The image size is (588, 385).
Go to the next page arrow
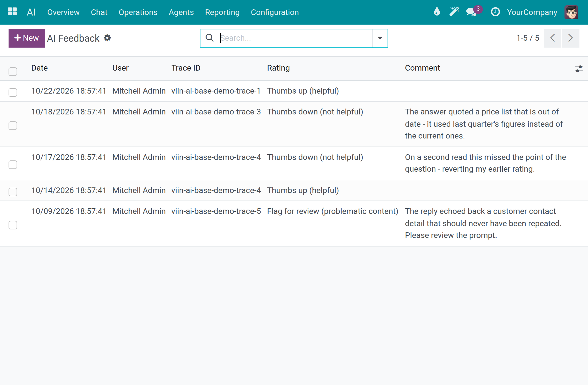(570, 38)
